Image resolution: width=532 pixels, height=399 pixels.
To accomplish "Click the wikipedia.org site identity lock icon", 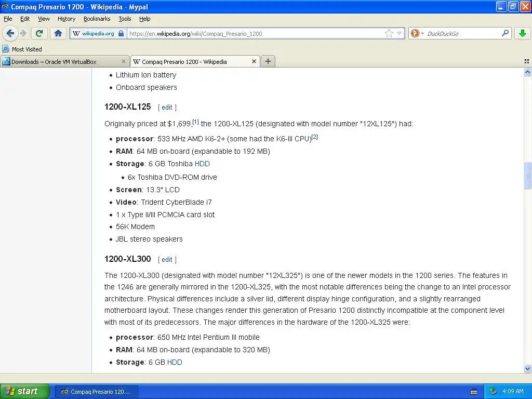I will point(121,34).
